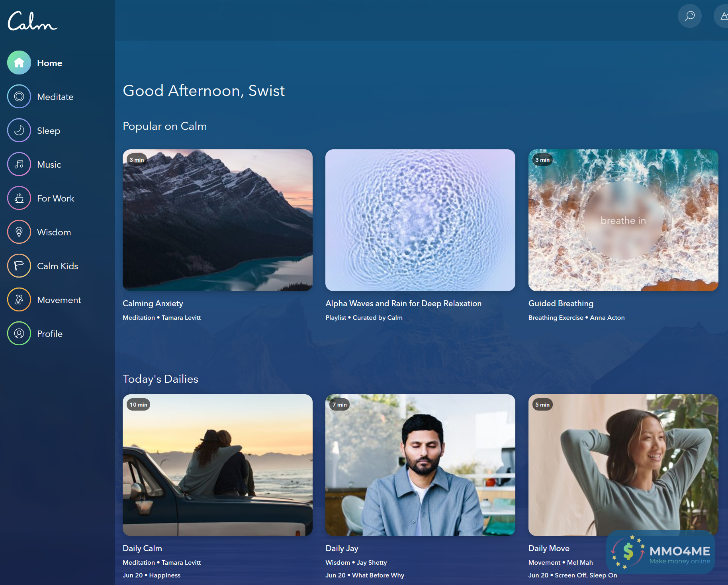Click 'Playlist • Curated by Calm' text
The height and width of the screenshot is (585, 728).
tap(364, 318)
